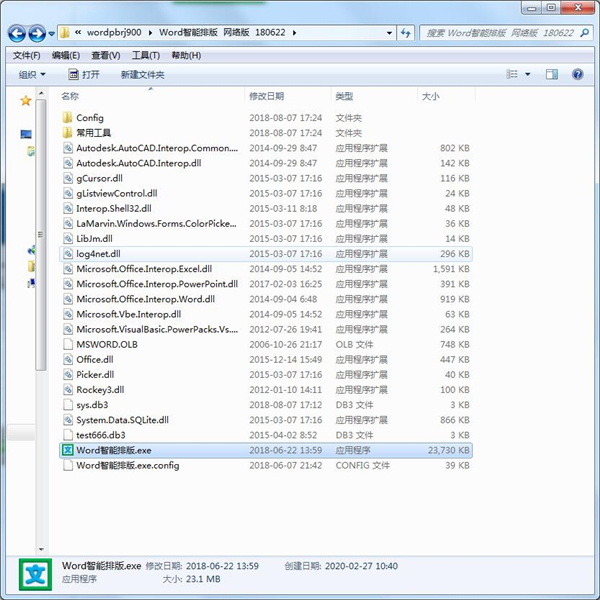Click the 新建文件夹 button
Screen dimensions: 600x600
coord(142,74)
